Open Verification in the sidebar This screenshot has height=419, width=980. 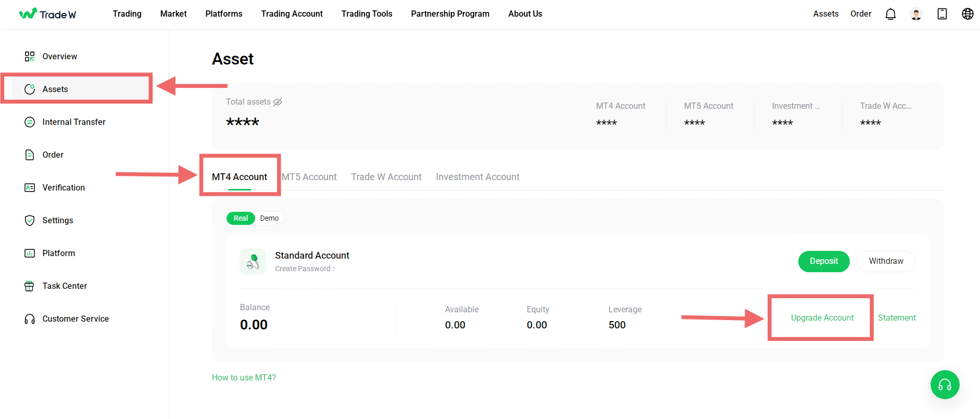pos(64,187)
